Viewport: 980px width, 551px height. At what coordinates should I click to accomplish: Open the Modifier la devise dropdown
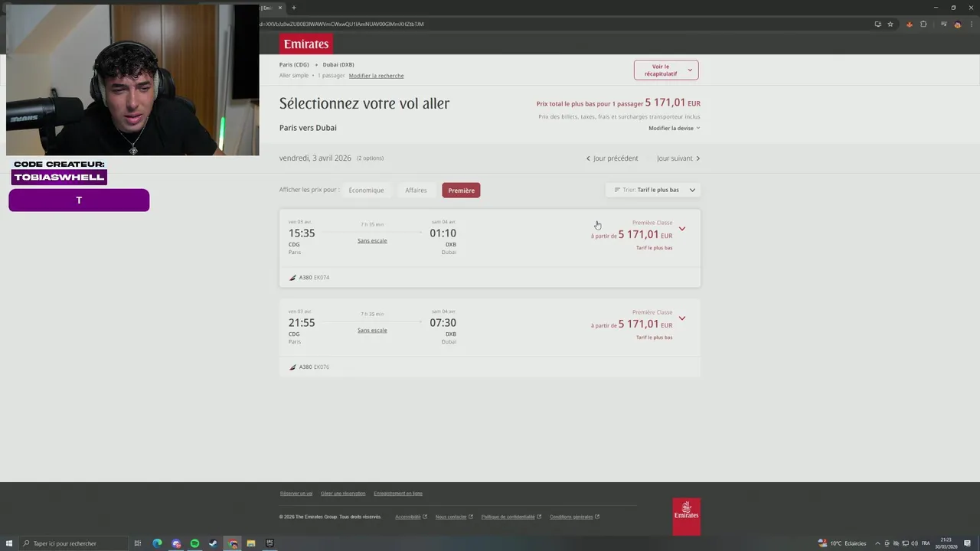pyautogui.click(x=674, y=128)
